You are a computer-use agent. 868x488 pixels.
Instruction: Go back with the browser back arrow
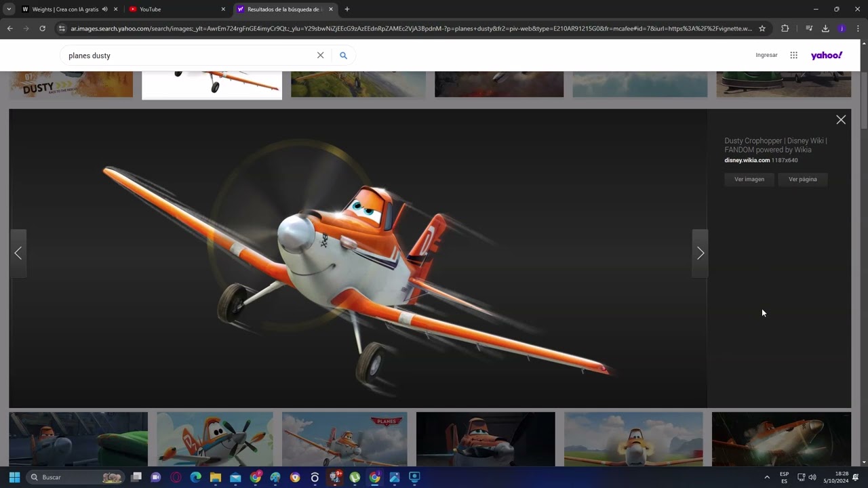coord(10,28)
